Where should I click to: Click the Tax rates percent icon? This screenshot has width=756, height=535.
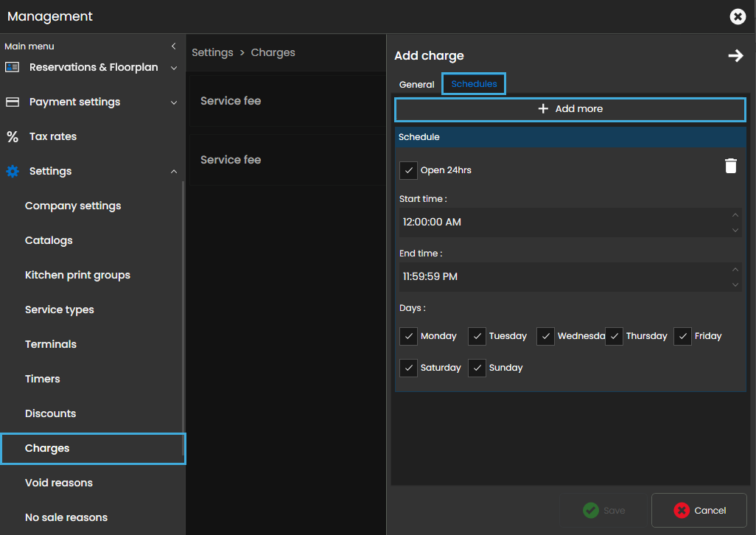click(x=13, y=136)
